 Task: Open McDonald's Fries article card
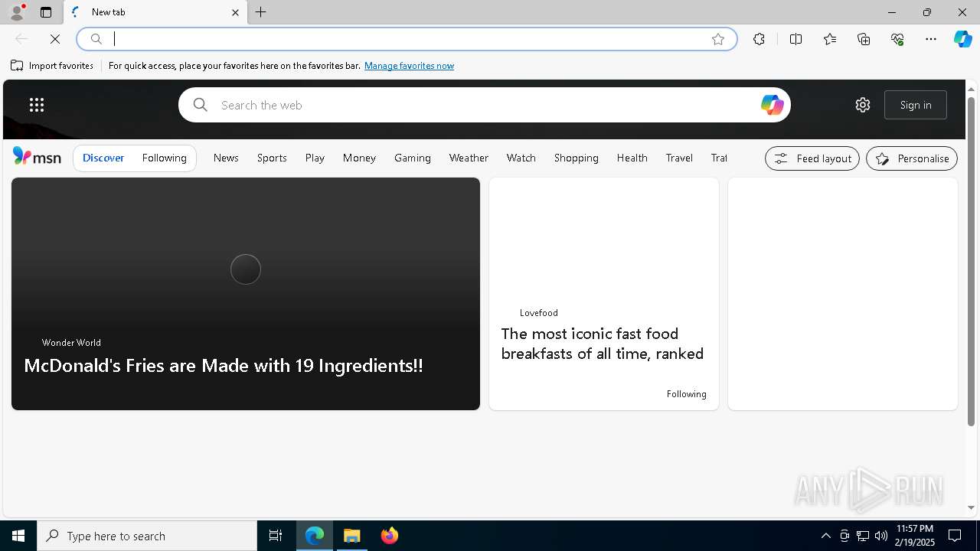coord(245,294)
